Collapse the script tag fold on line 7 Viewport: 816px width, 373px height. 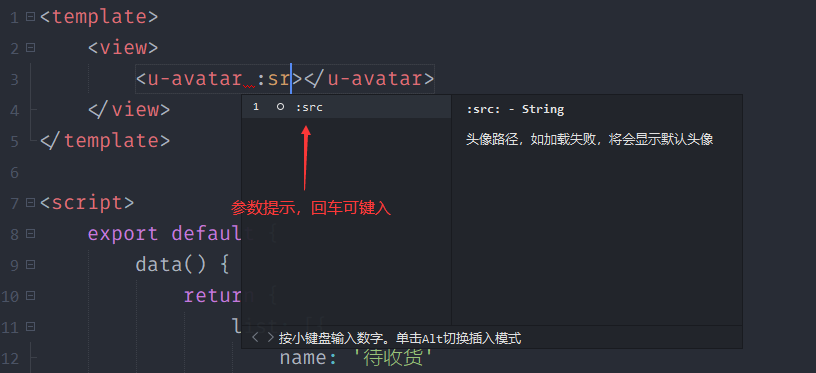(x=31, y=202)
